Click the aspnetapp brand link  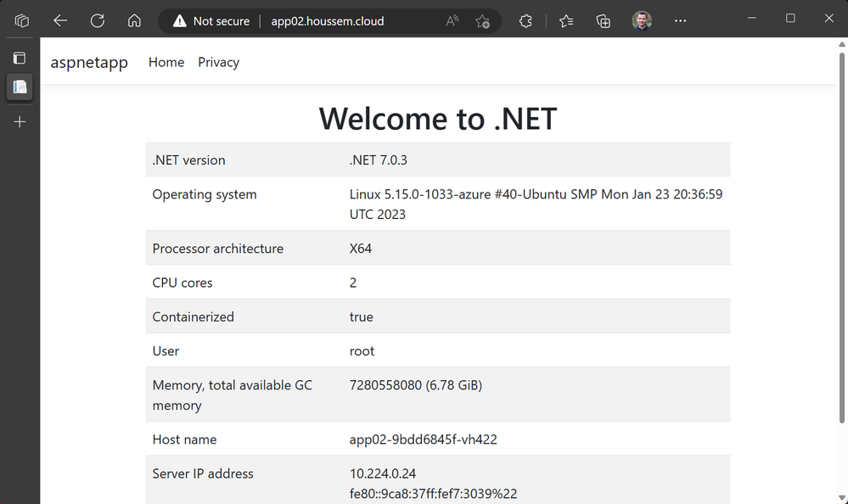pyautogui.click(x=89, y=63)
